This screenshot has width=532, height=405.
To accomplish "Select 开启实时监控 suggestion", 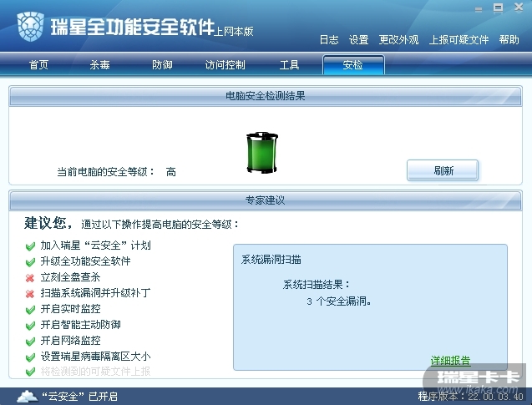I will pyautogui.click(x=70, y=308).
